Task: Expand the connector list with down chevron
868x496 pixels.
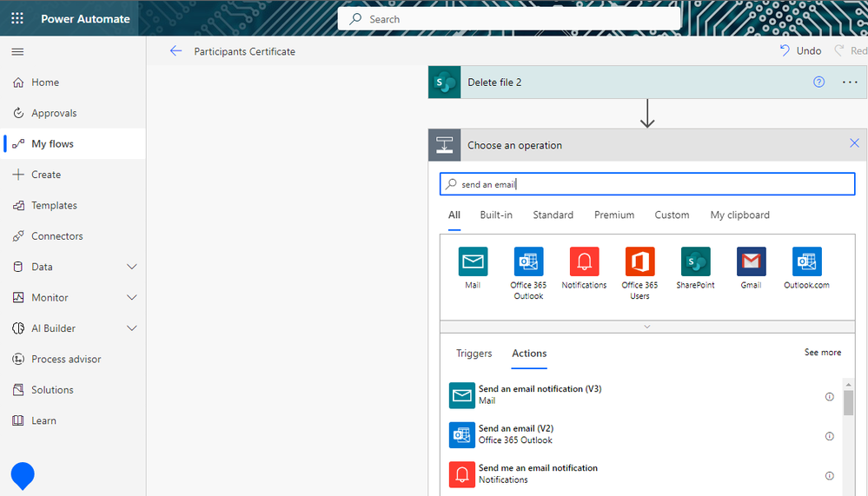Action: (647, 327)
